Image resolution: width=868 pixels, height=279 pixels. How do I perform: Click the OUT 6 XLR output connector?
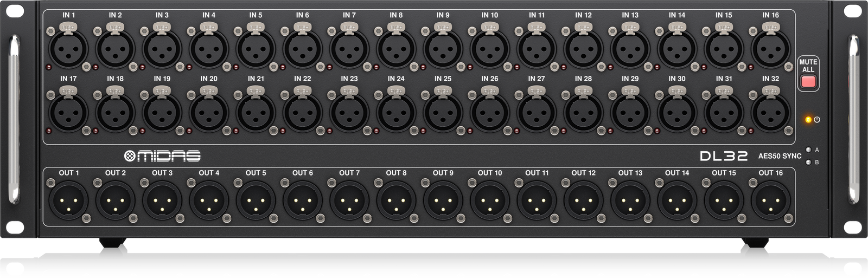[302, 200]
